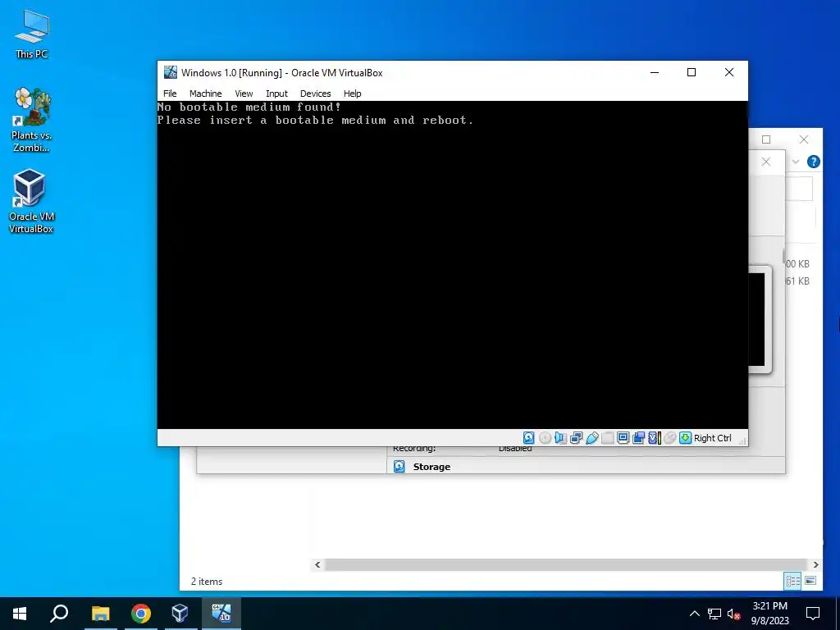Screen dimensions: 840x630
Task: Click the network tray icon
Action: (714, 614)
